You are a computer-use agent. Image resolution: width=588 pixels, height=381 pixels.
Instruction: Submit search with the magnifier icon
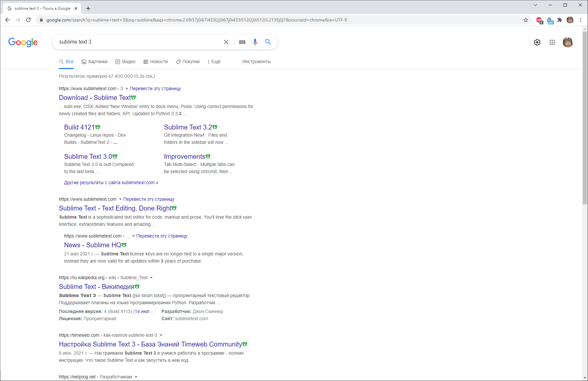point(268,42)
